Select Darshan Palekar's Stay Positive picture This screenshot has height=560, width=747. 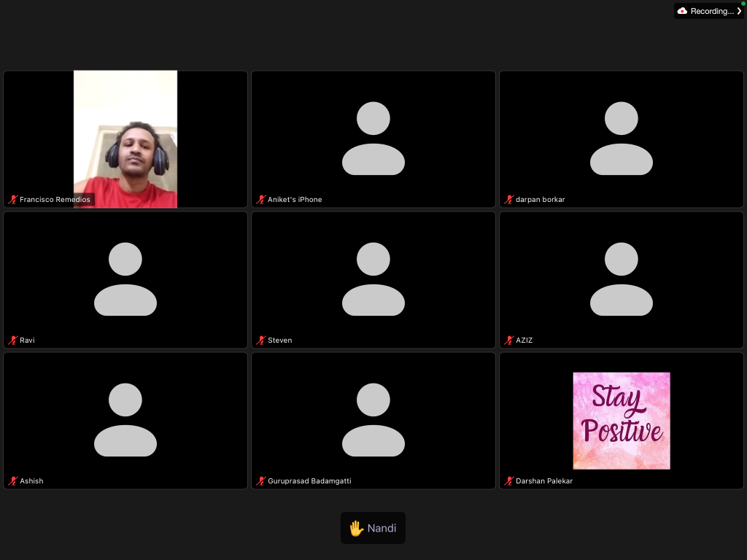(x=621, y=421)
